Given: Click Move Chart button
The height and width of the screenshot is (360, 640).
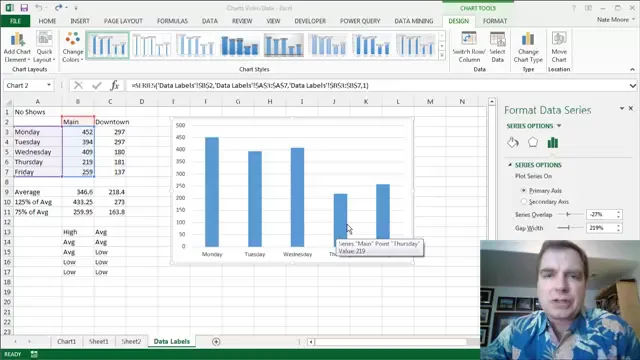Looking at the screenshot, I should 559,47.
